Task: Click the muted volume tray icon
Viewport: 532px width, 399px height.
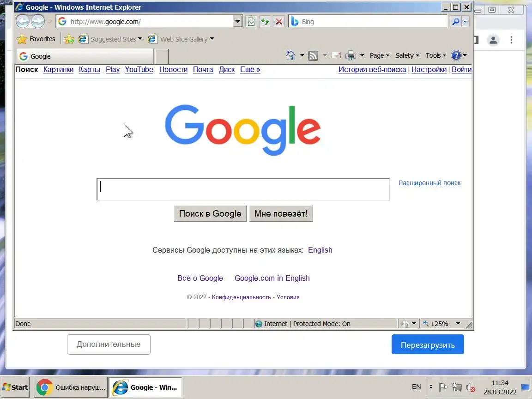Action: [471, 387]
